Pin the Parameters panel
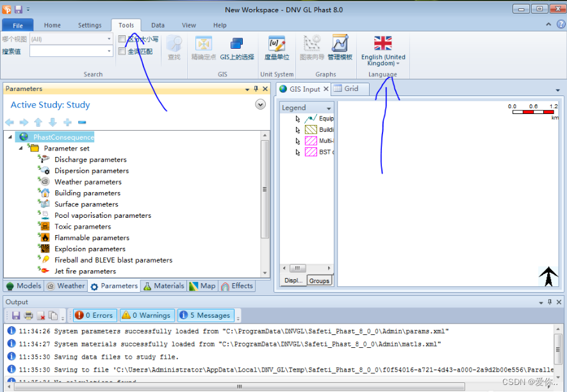Viewport: 567px width, 392px height. click(256, 88)
